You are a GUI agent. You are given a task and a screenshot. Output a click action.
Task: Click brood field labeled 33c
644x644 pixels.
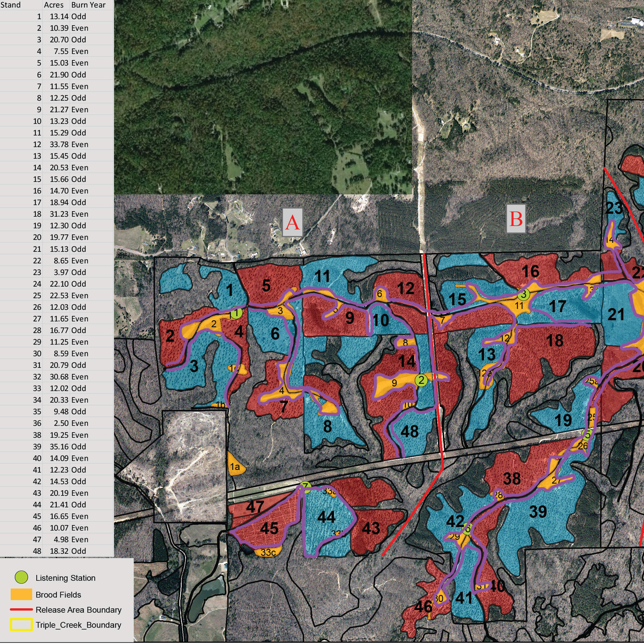268,552
